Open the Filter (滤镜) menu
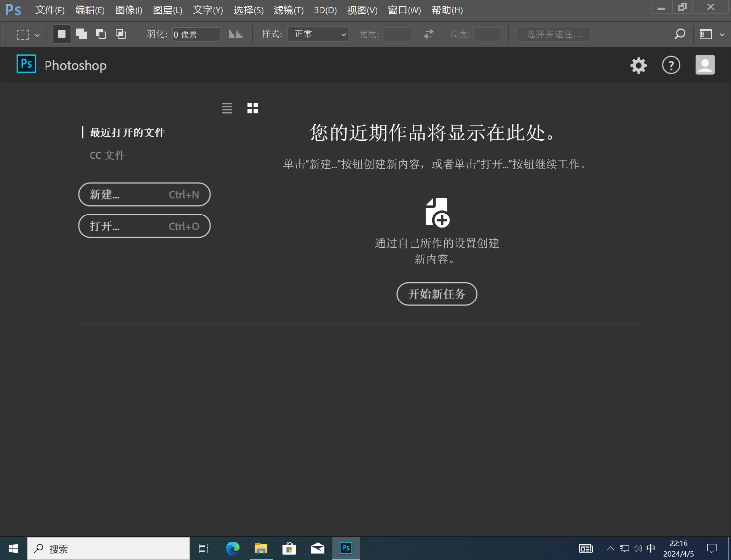 coord(289,10)
